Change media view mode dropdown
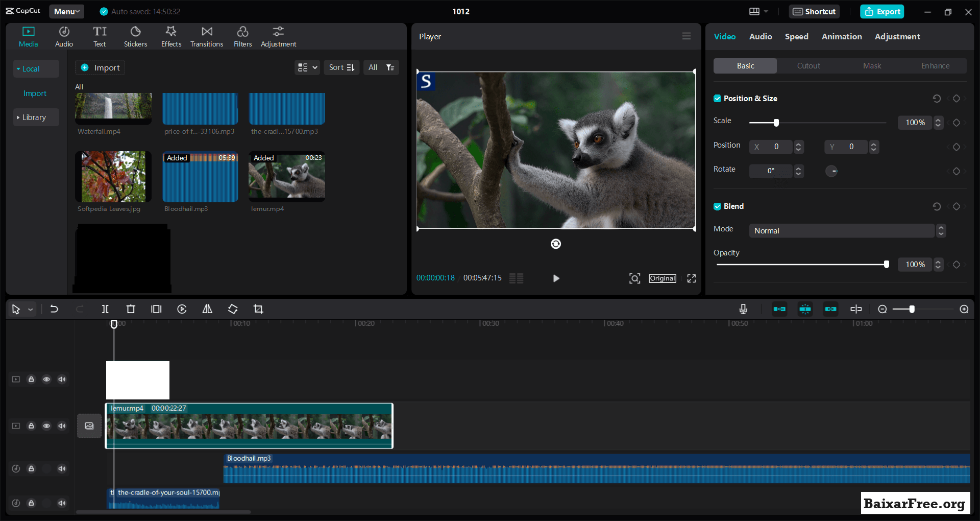The height and width of the screenshot is (521, 980). click(307, 67)
